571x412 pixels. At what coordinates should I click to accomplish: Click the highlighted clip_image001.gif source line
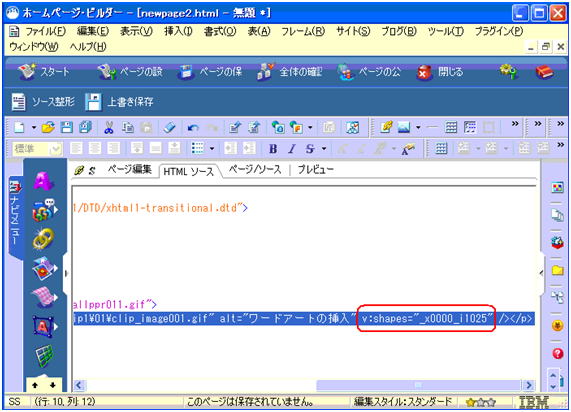pyautogui.click(x=304, y=319)
